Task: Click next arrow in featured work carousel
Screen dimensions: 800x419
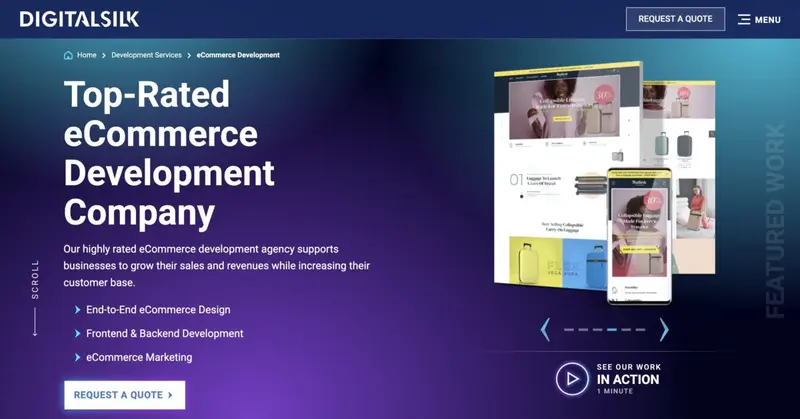Action: pos(663,329)
